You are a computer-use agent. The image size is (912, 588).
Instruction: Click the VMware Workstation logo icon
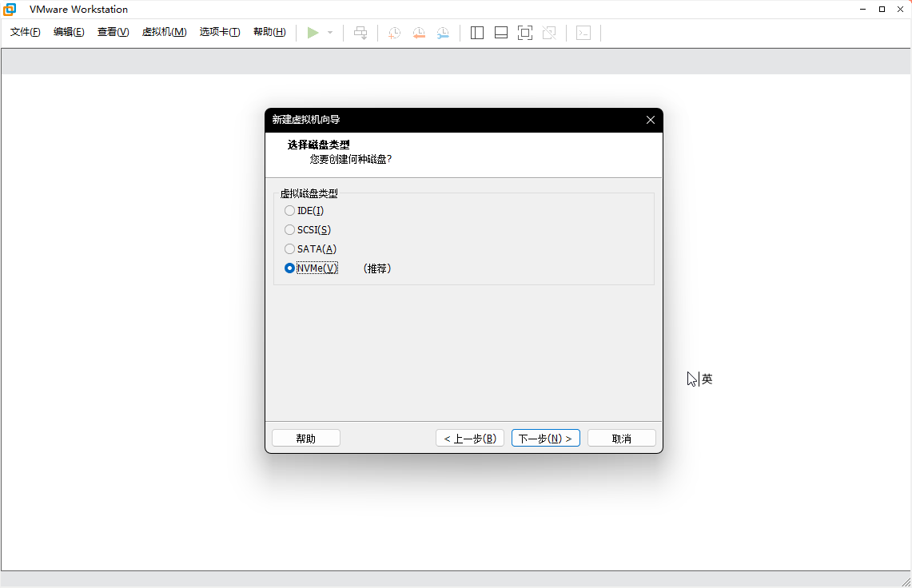[x=10, y=10]
